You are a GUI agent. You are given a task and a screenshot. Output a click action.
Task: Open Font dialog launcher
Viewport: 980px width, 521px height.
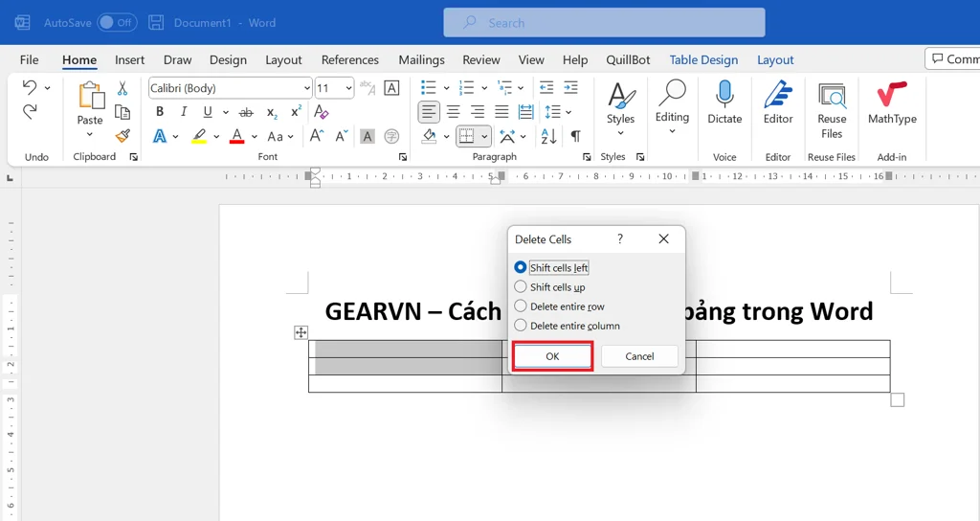pyautogui.click(x=403, y=157)
